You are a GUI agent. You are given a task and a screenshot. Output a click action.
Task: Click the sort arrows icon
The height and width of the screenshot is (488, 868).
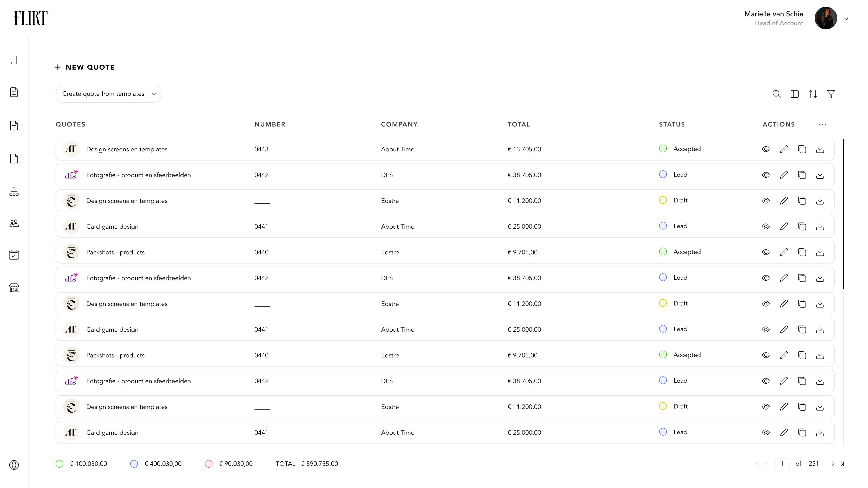click(813, 94)
